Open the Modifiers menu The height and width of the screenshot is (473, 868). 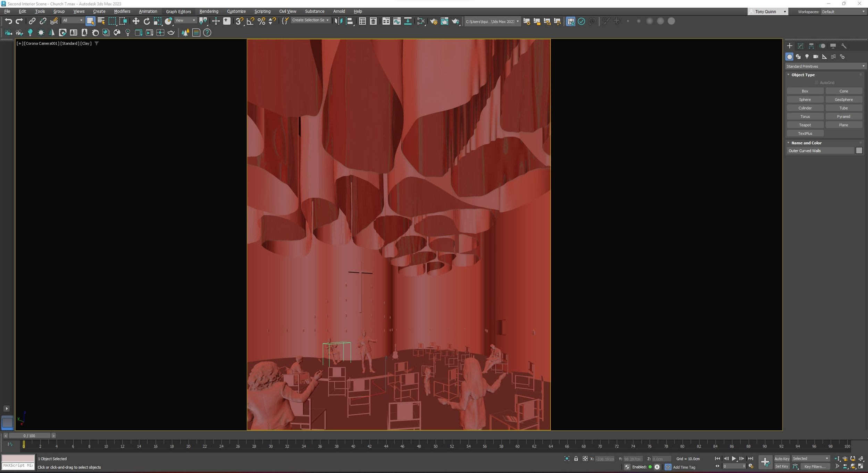(x=122, y=11)
